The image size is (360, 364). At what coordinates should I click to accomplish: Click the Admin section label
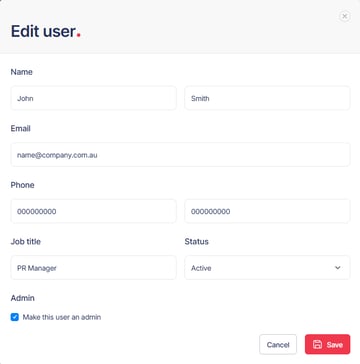pos(23,298)
